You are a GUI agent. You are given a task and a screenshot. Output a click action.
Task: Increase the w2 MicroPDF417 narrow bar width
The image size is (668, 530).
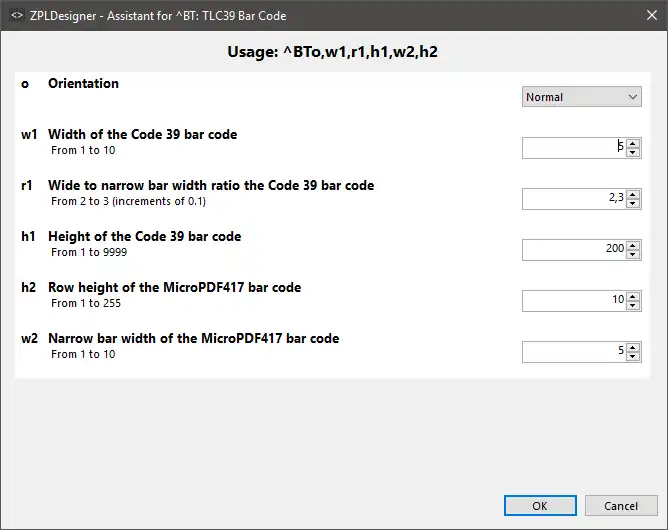pyautogui.click(x=633, y=348)
